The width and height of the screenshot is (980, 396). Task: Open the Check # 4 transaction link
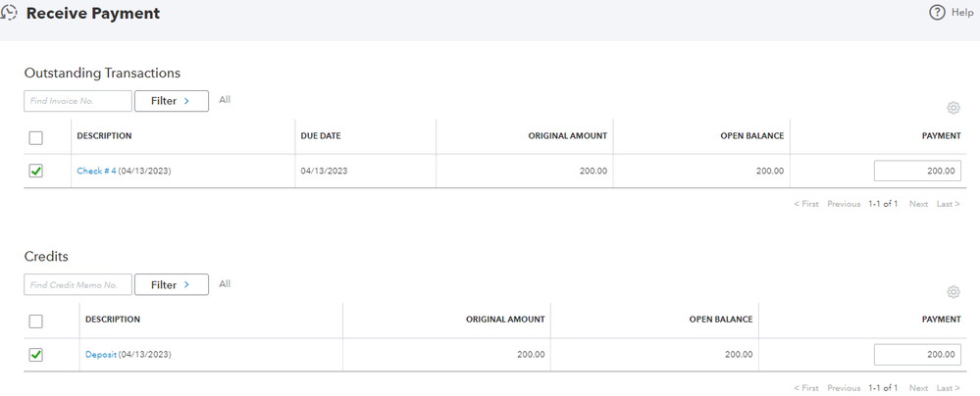[x=96, y=171]
